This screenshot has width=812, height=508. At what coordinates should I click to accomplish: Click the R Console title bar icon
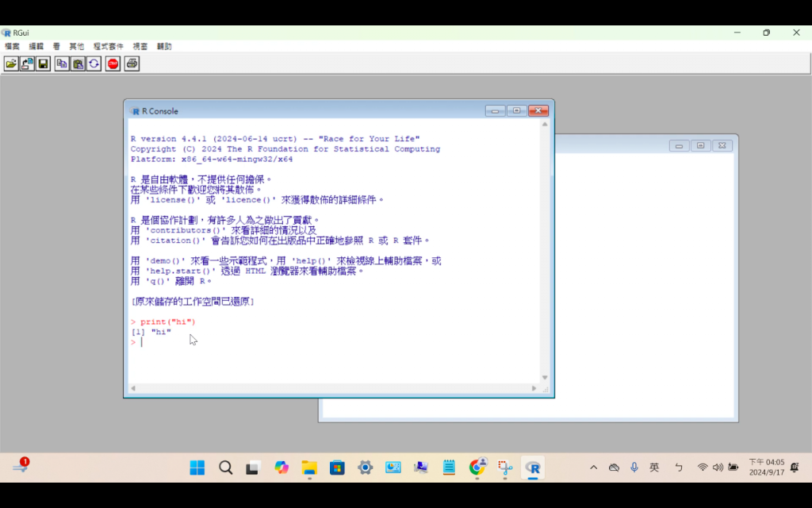pos(135,111)
